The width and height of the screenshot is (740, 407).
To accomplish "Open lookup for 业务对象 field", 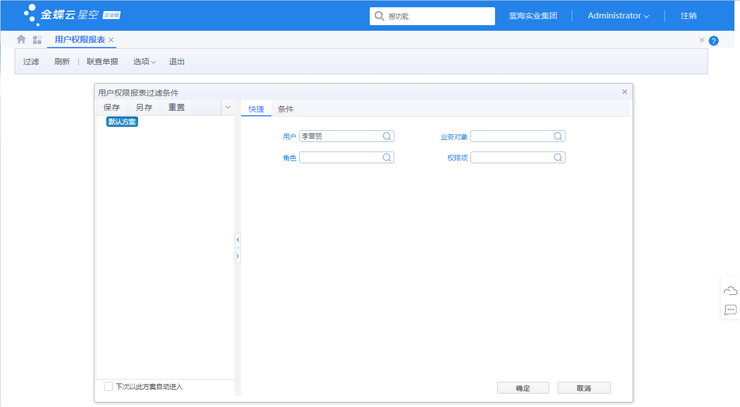I will pyautogui.click(x=558, y=136).
